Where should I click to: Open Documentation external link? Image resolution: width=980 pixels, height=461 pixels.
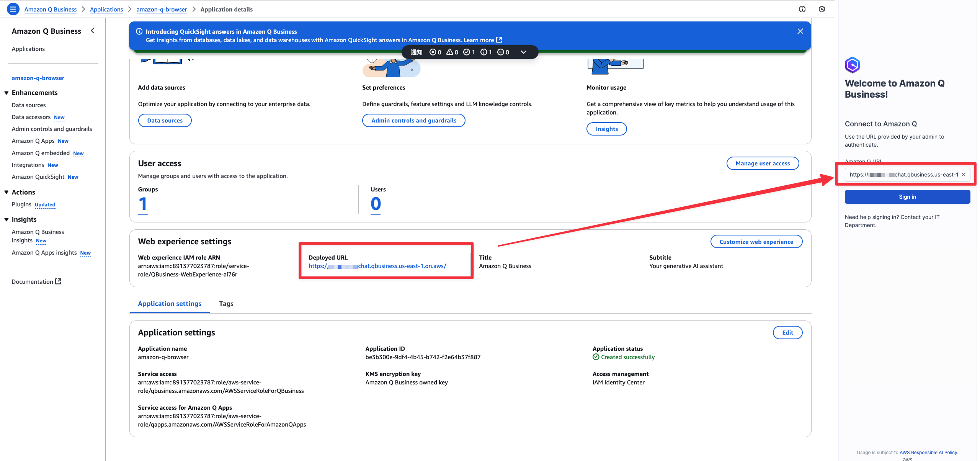[x=36, y=281]
